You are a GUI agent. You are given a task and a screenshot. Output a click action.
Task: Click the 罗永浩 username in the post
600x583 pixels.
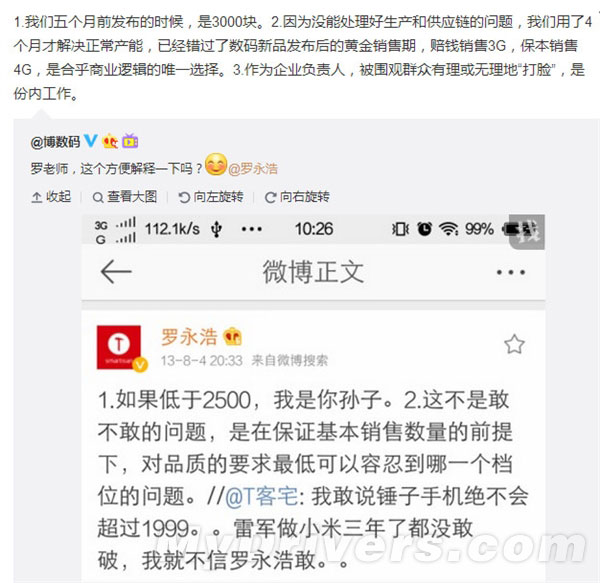[x=189, y=337]
